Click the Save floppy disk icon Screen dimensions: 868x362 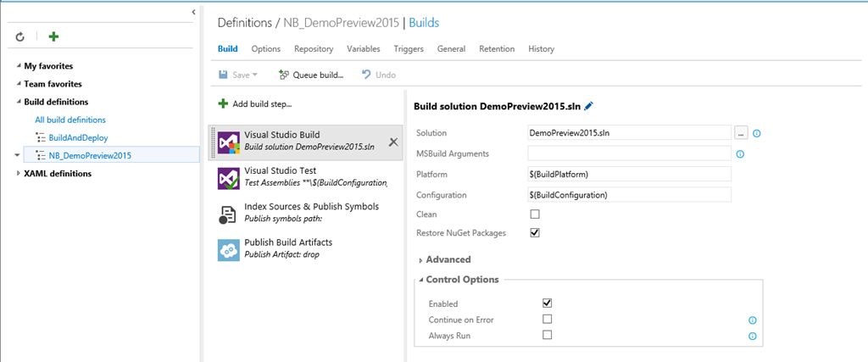tap(224, 75)
